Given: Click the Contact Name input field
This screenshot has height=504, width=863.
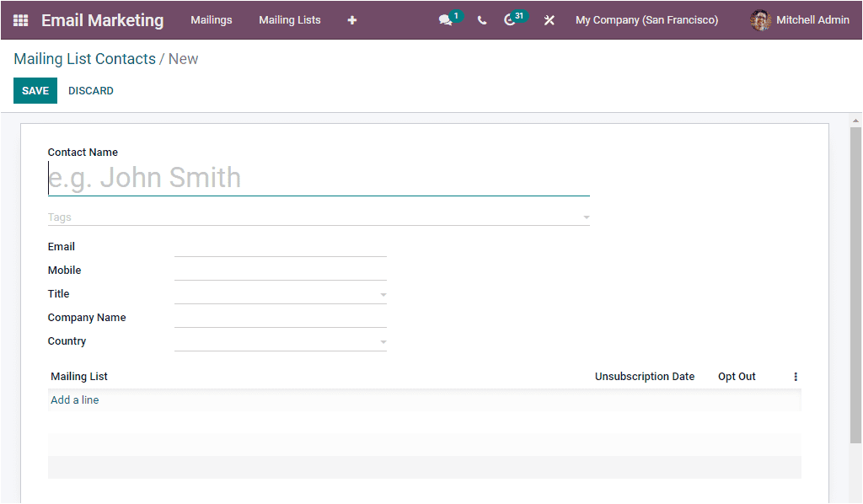Looking at the screenshot, I should (318, 177).
